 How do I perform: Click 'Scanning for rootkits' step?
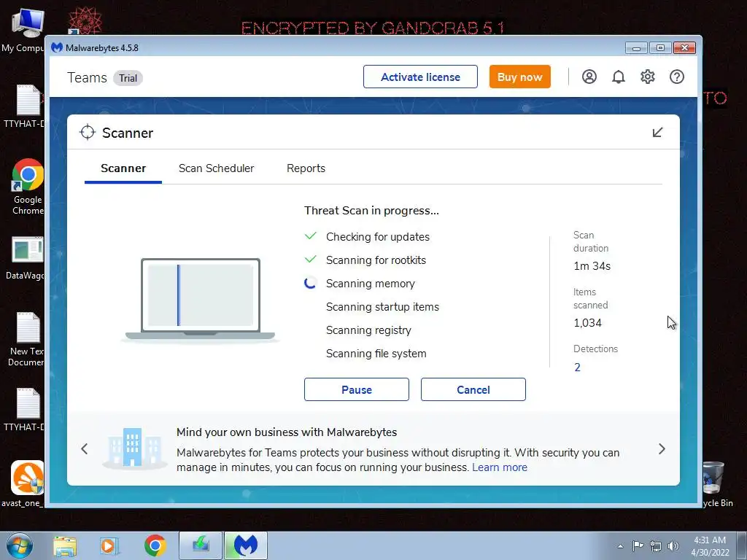tap(376, 260)
